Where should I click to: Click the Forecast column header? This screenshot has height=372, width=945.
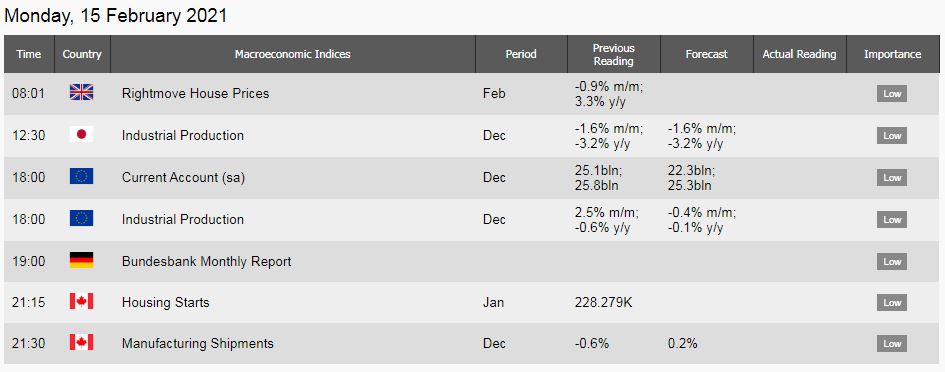coord(706,54)
